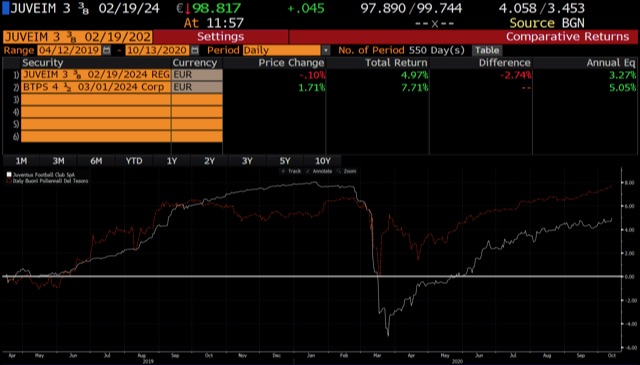
Task: Click the empty currency cell in row 5
Action: [x=197, y=124]
